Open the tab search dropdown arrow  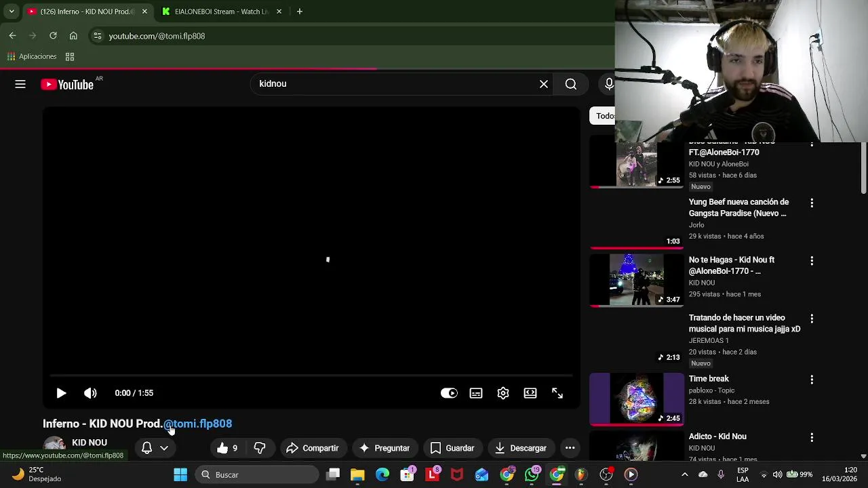click(x=12, y=12)
